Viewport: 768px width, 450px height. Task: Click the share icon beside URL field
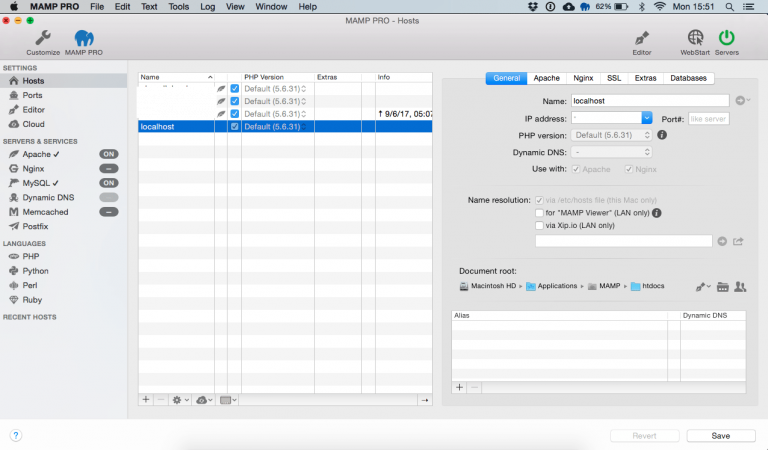coord(738,241)
